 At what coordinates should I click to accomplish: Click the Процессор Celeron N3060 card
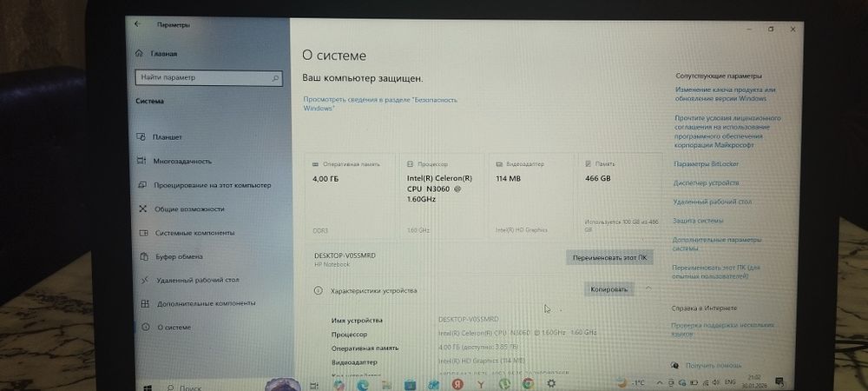[x=443, y=196]
